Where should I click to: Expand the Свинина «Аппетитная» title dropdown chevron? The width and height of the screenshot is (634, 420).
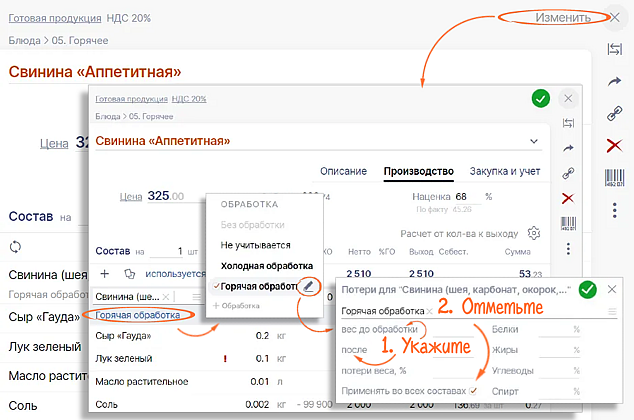pos(534,142)
